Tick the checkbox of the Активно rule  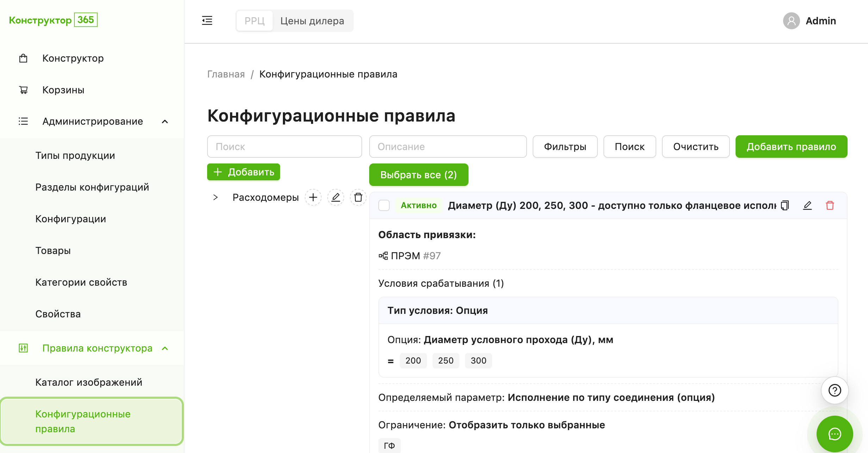point(384,205)
